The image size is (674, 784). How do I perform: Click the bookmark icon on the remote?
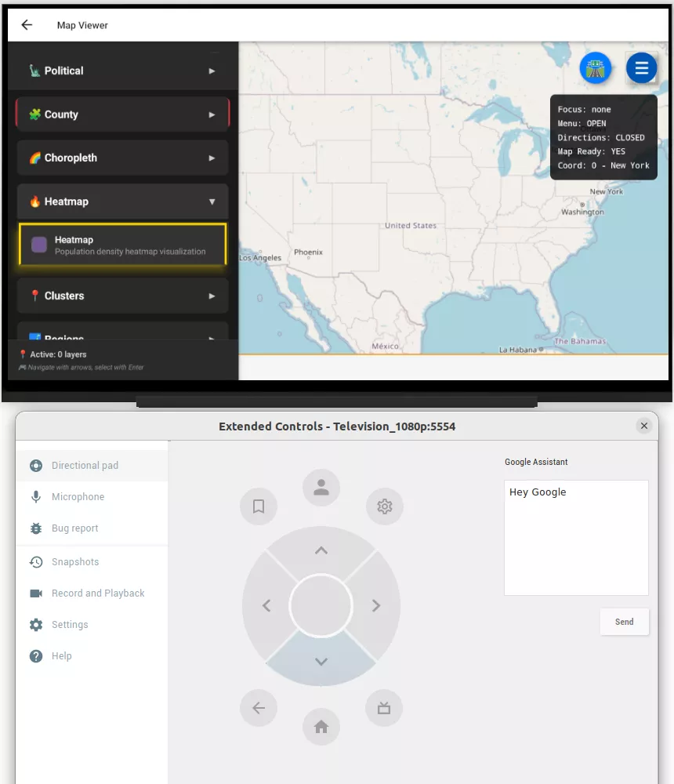click(259, 506)
